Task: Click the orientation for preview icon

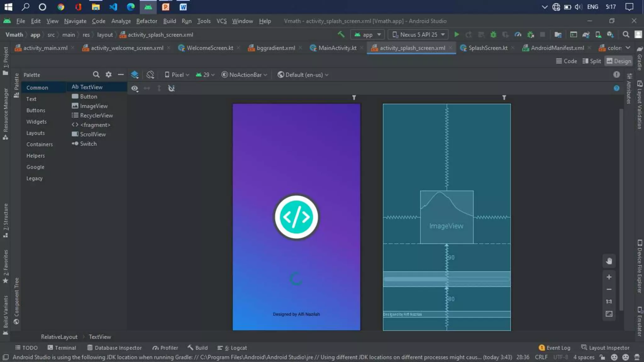Action: (150, 75)
